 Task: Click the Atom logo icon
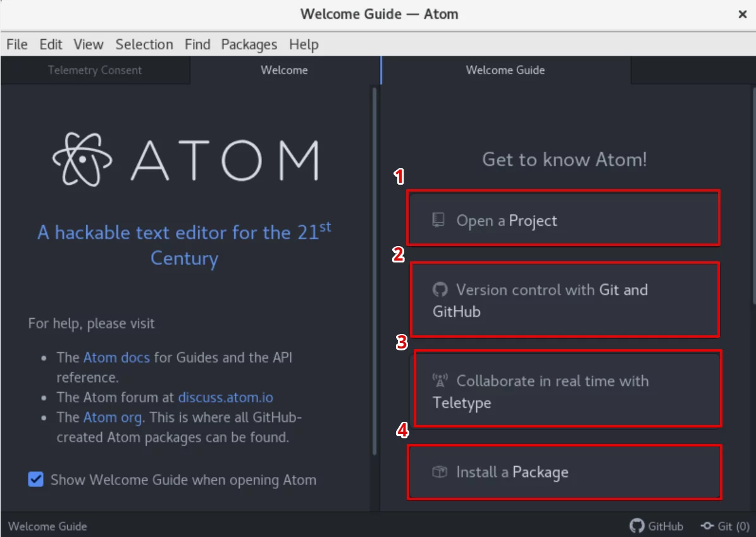pos(82,159)
